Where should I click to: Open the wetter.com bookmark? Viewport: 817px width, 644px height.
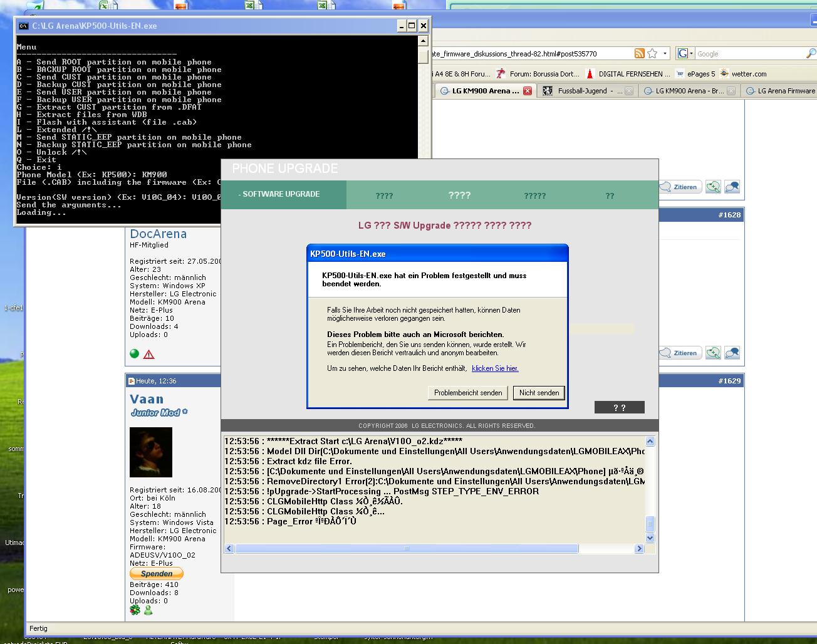pyautogui.click(x=743, y=74)
